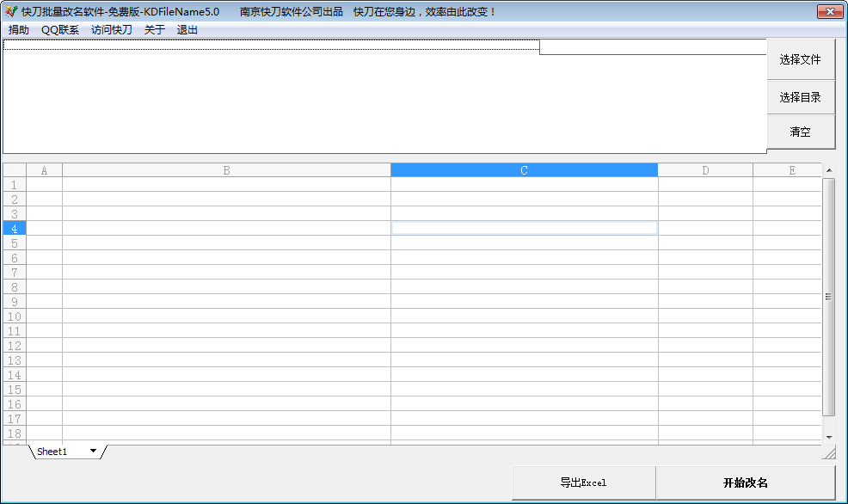
Task: Click the 退出 menu item
Action: pyautogui.click(x=187, y=30)
